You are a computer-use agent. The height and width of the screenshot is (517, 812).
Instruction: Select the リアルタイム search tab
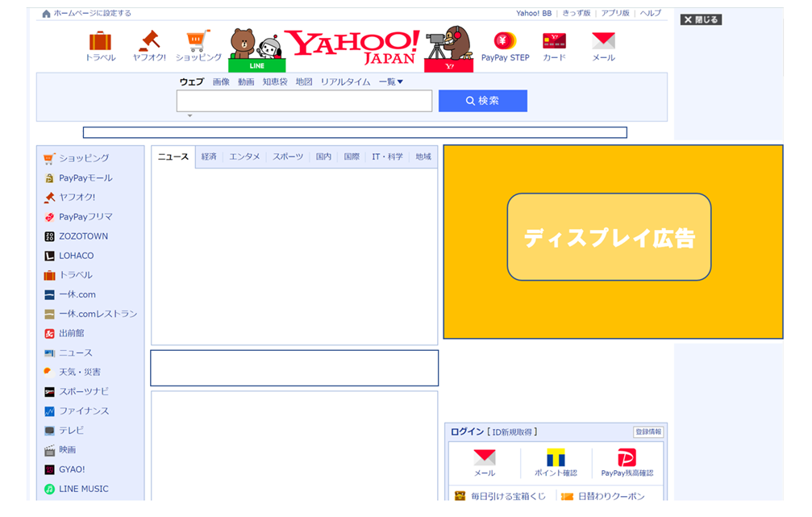pyautogui.click(x=345, y=81)
